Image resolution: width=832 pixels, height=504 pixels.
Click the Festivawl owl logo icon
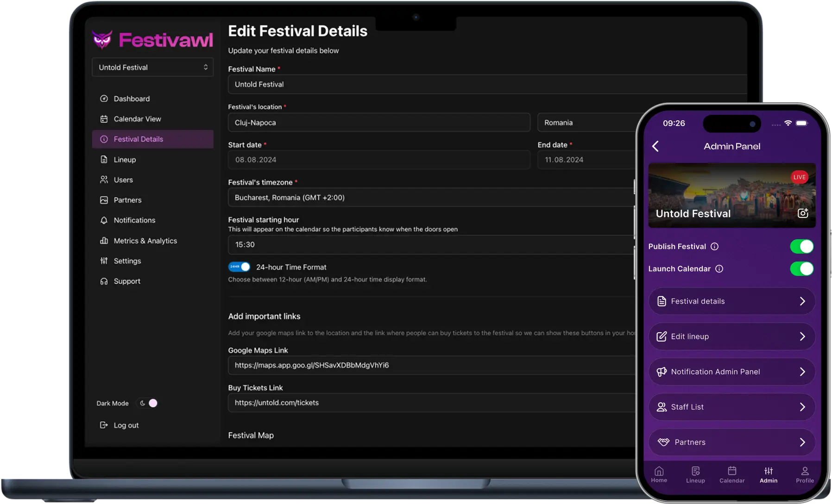[102, 40]
